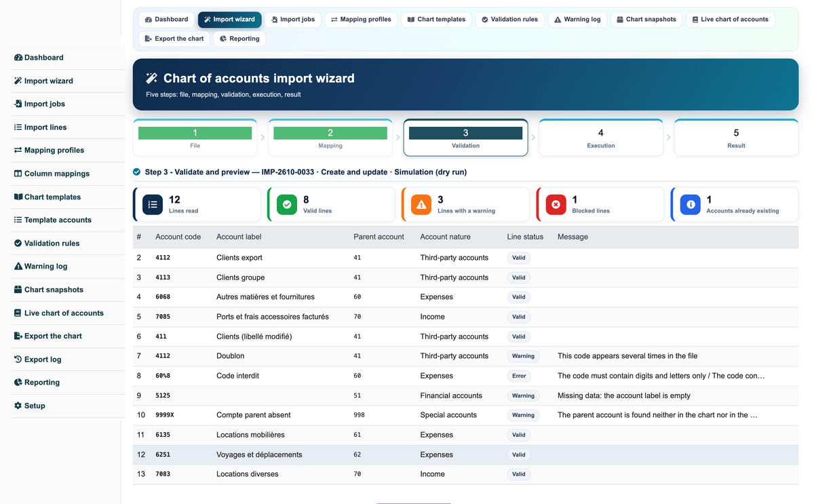Click the Dashboard gauge icon in sidebar

(x=18, y=58)
